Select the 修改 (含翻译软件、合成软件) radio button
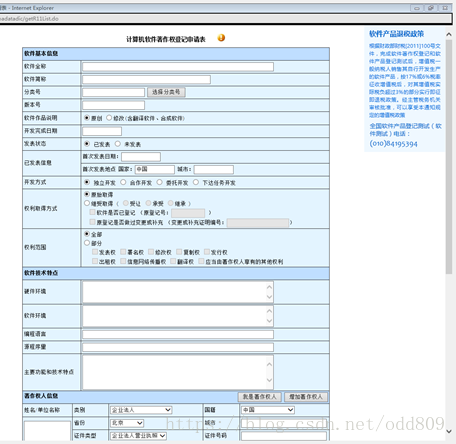Image resolution: width=456 pixels, height=444 pixels. pyautogui.click(x=109, y=118)
